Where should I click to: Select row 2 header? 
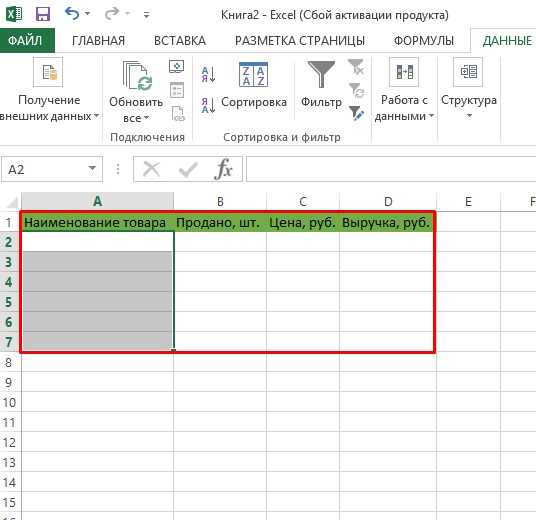pos(10,242)
